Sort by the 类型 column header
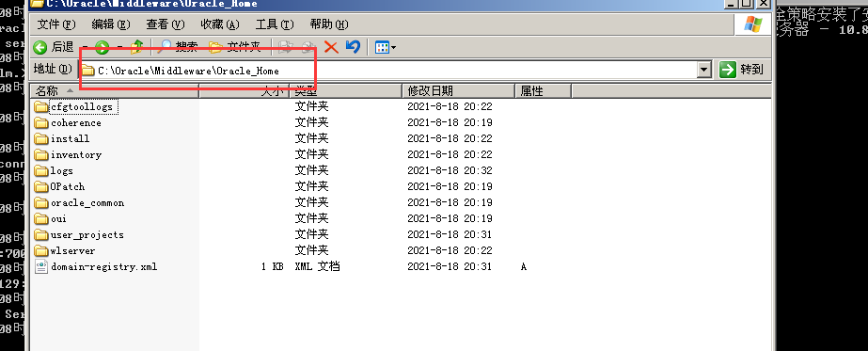The height and width of the screenshot is (351, 868). pyautogui.click(x=346, y=90)
